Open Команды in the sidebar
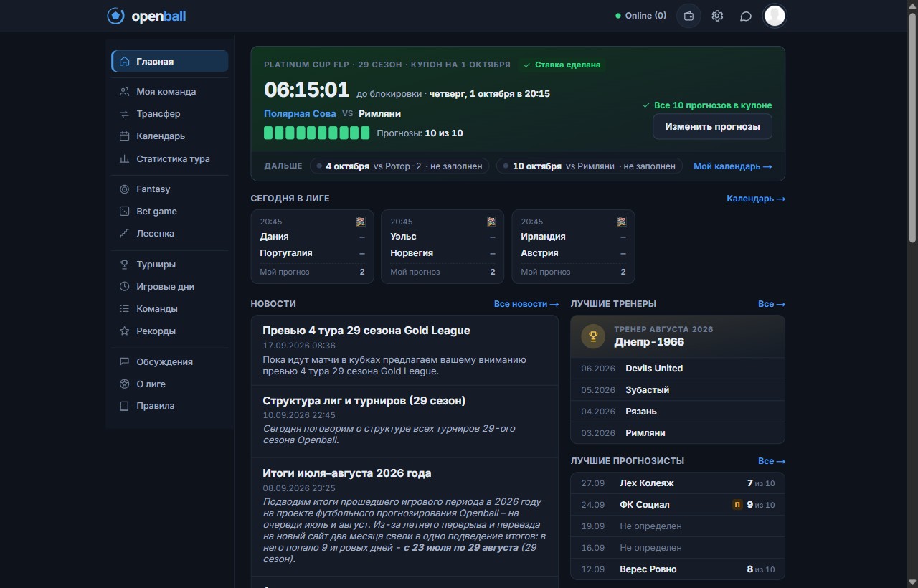 [170, 309]
